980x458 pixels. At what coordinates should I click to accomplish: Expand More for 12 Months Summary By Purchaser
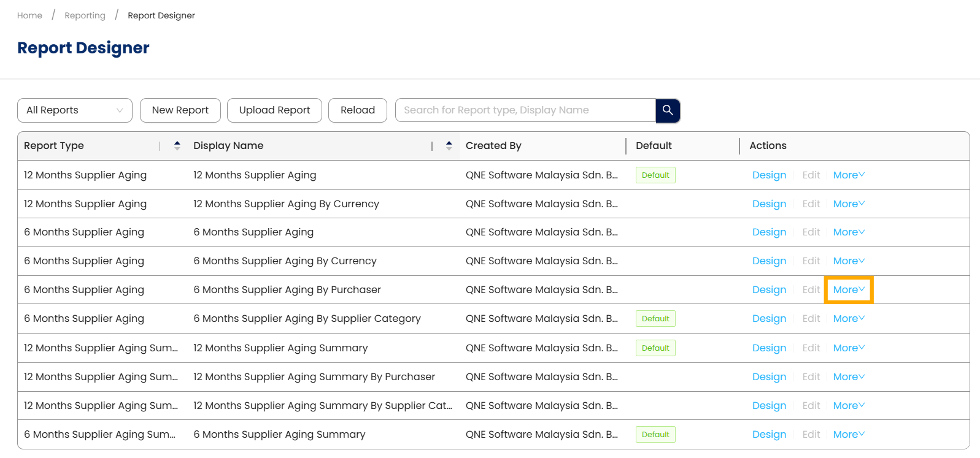[x=849, y=376]
